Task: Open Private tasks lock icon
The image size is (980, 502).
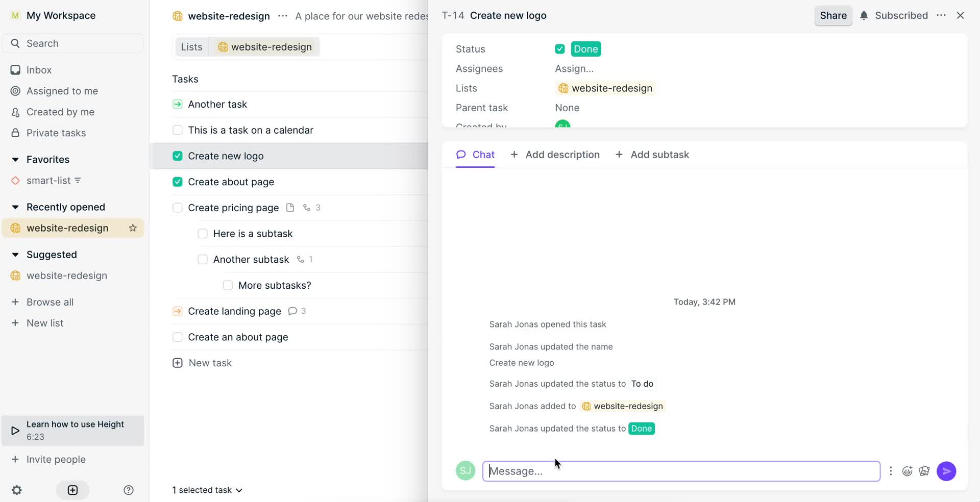Action: (x=15, y=133)
